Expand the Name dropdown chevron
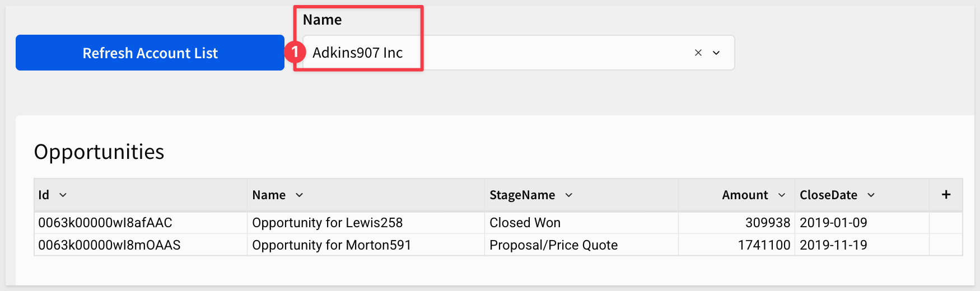 click(716, 53)
